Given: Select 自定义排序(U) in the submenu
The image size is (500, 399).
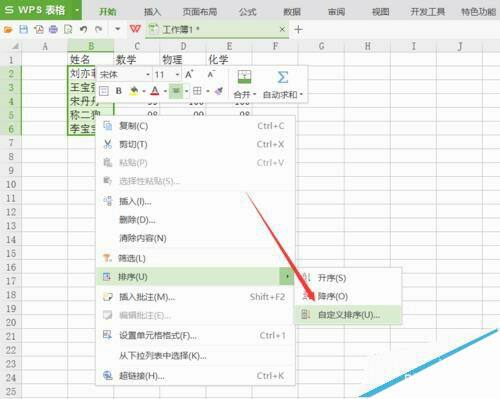Looking at the screenshot, I should (348, 315).
